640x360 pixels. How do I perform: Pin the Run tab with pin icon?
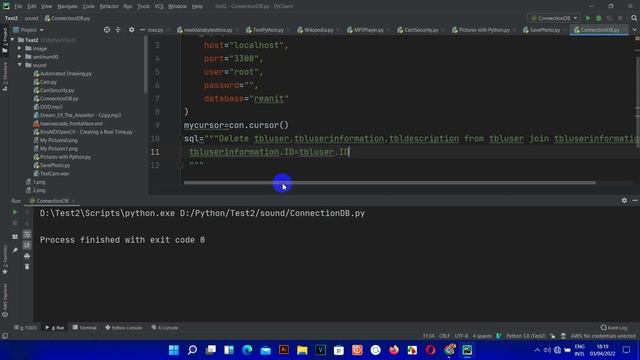click(15, 250)
